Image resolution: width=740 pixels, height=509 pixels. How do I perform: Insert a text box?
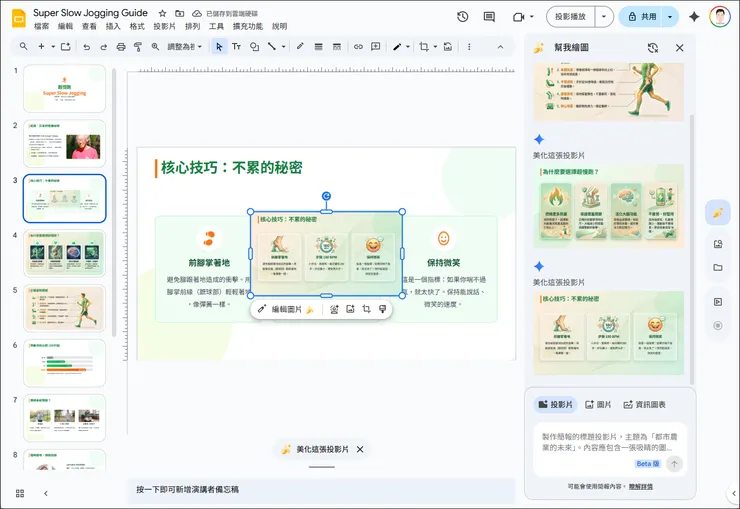coord(236,47)
